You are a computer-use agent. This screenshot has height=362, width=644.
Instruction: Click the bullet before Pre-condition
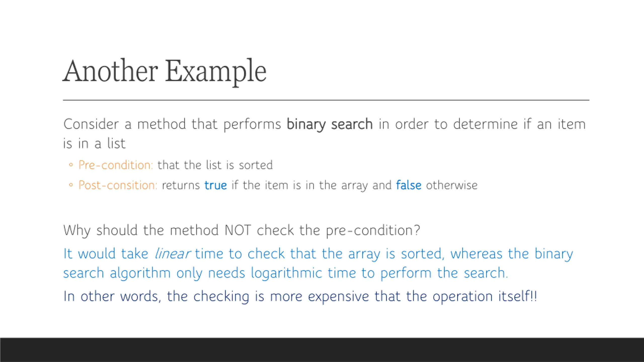(71, 165)
